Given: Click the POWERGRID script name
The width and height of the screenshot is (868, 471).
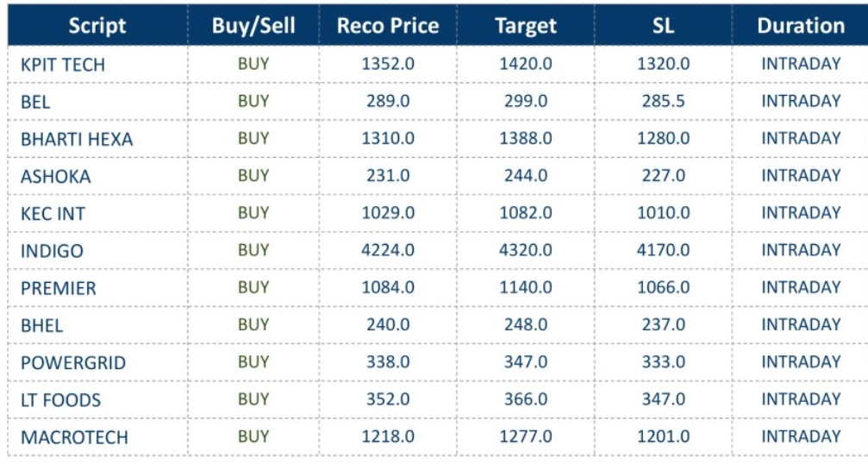Looking at the screenshot, I should point(73,363).
